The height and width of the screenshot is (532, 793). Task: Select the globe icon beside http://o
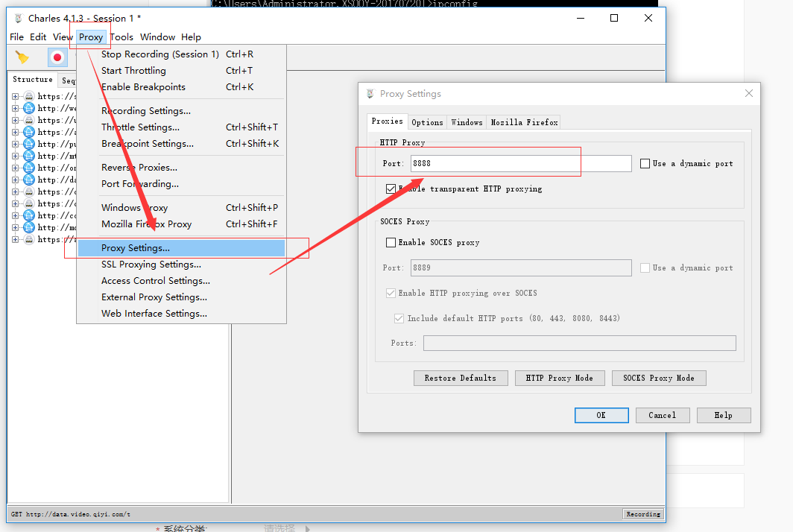pos(29,168)
